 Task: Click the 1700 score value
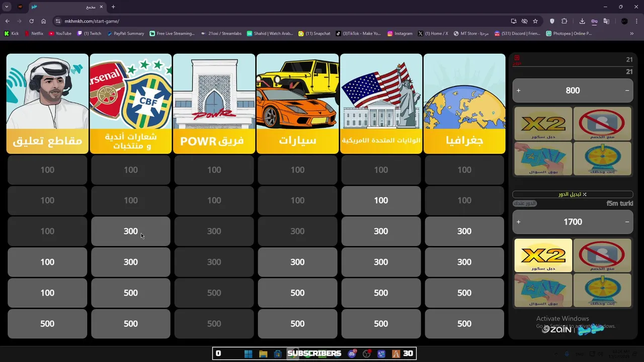[573, 222]
